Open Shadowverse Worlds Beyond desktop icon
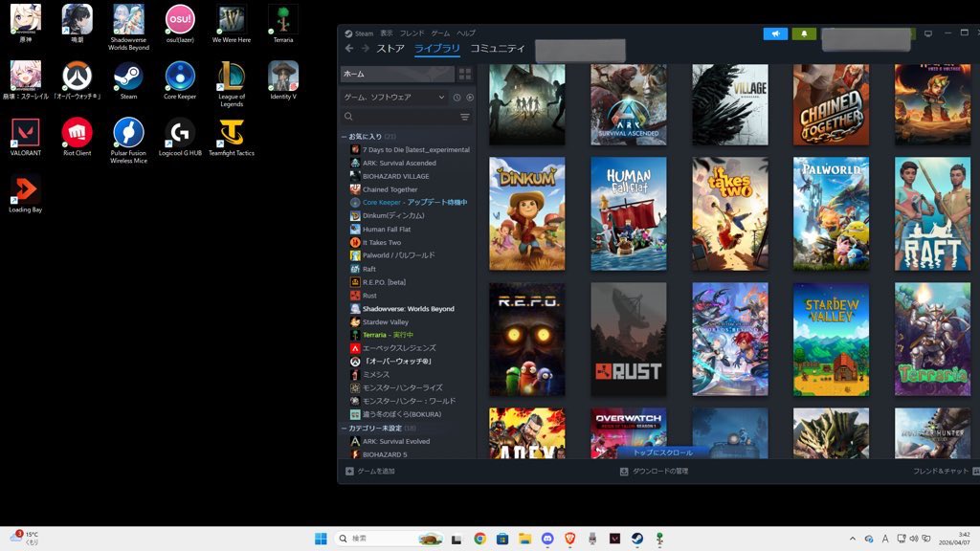Viewport: 980px width, 551px height. click(129, 27)
